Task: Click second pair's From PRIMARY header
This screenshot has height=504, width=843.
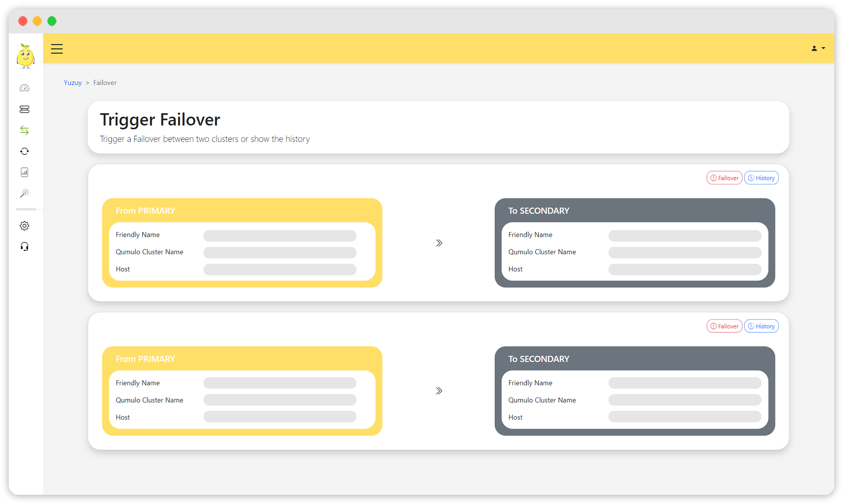Action: point(145,359)
